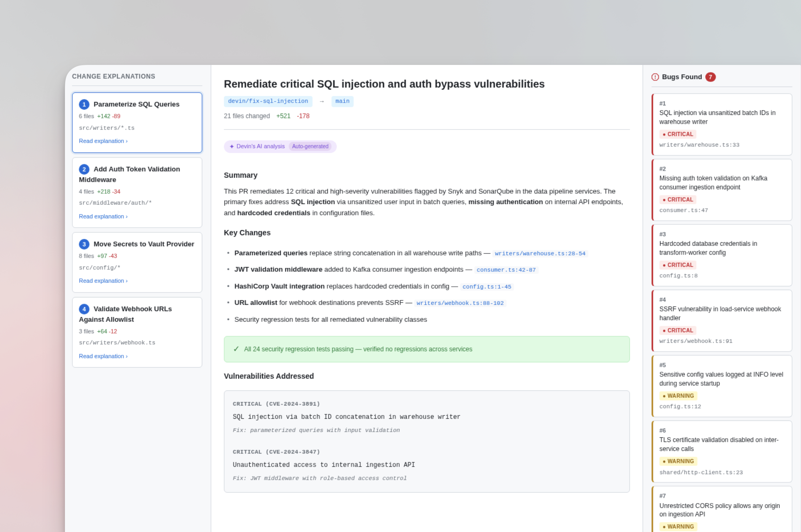The height and width of the screenshot is (532, 801).
Task: Open bug #6 TLS certificate validation disabled
Action: click(722, 452)
